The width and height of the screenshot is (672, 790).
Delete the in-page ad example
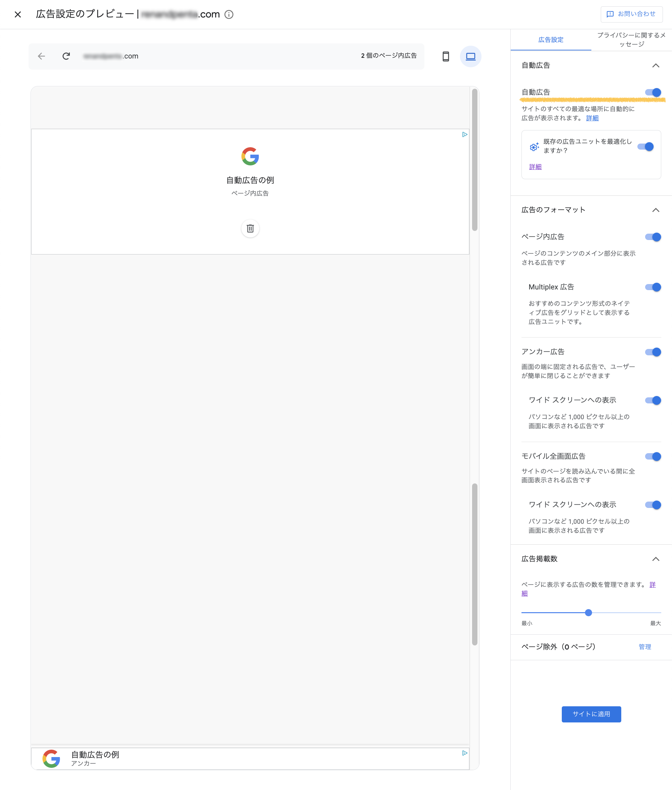pyautogui.click(x=250, y=228)
